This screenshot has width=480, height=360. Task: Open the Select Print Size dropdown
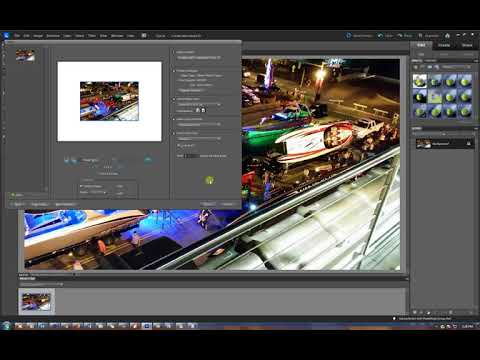click(x=199, y=138)
